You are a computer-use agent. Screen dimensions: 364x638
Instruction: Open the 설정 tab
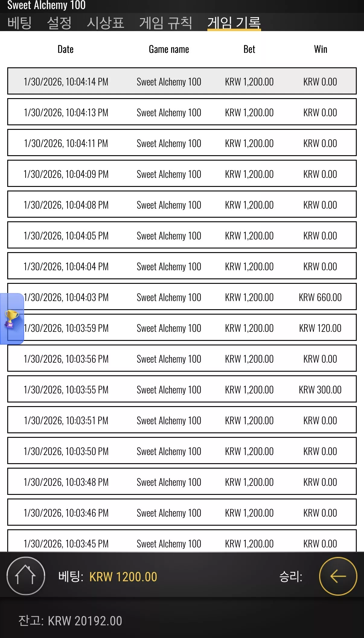59,23
